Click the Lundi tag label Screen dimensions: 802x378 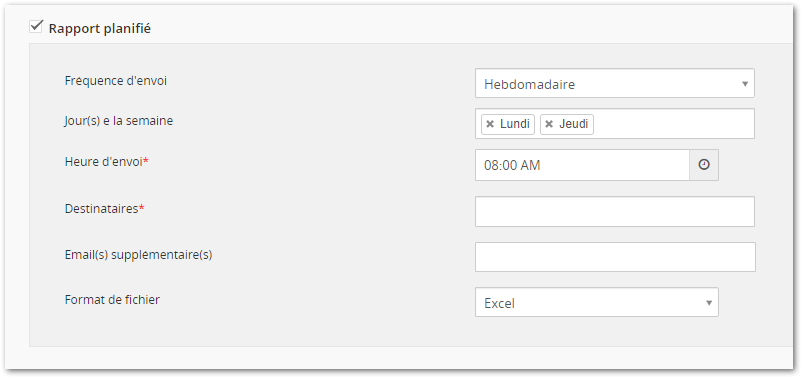point(515,124)
